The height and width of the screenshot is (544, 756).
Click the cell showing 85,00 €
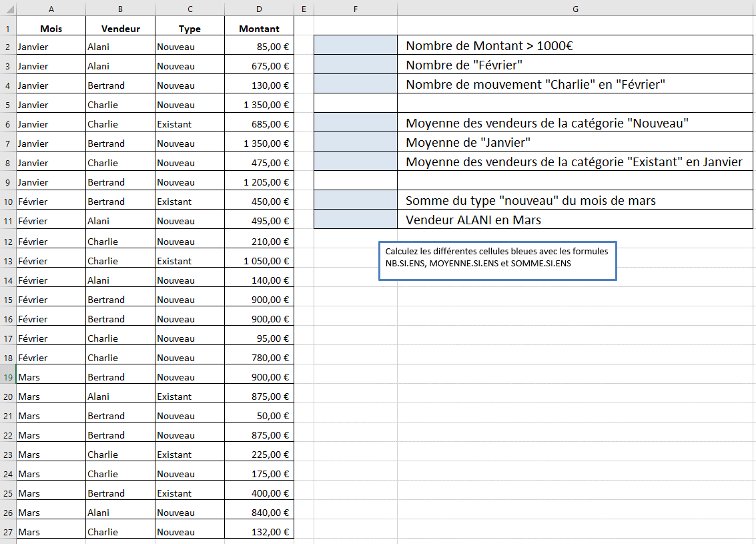259,47
